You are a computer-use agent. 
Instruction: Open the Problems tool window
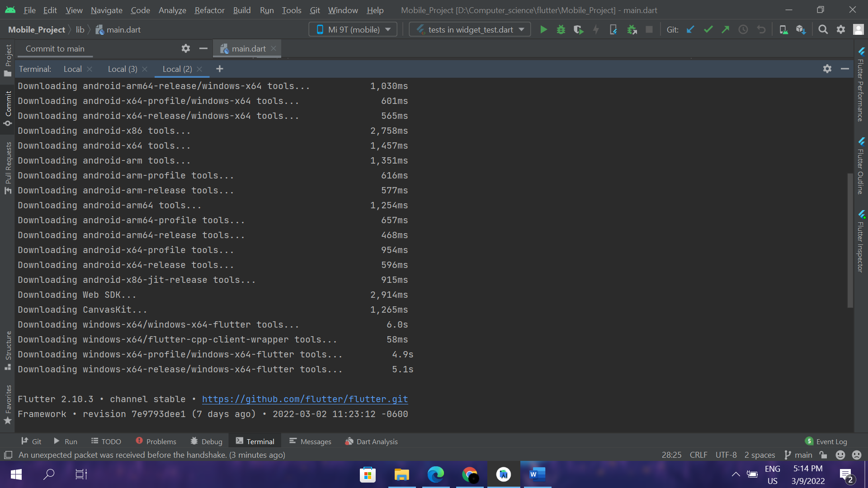point(156,441)
